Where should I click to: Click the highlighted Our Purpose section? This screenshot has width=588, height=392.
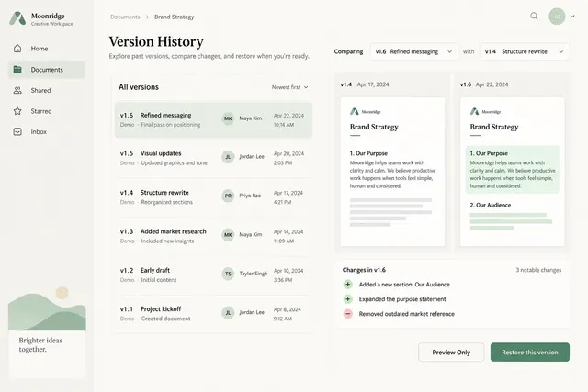[513, 170]
